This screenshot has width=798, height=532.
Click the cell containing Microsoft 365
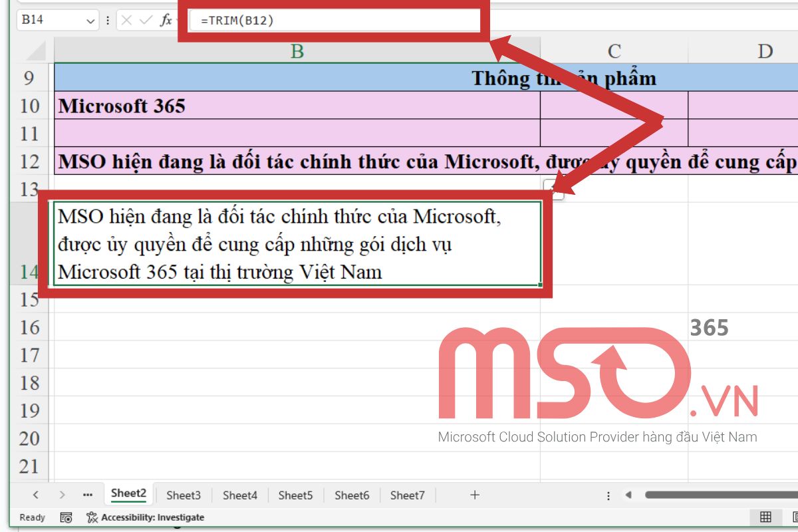pyautogui.click(x=297, y=106)
